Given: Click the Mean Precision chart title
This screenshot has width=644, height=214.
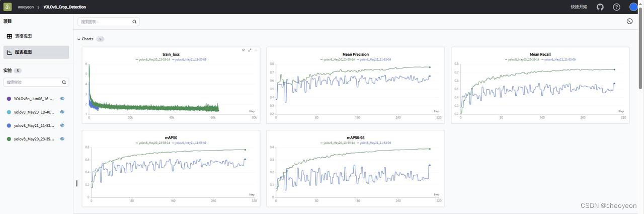Looking at the screenshot, I should 356,54.
